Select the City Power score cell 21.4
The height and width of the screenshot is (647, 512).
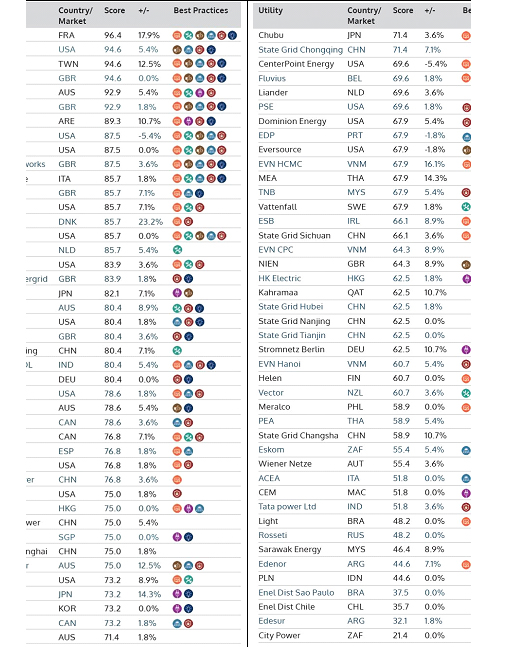(400, 636)
